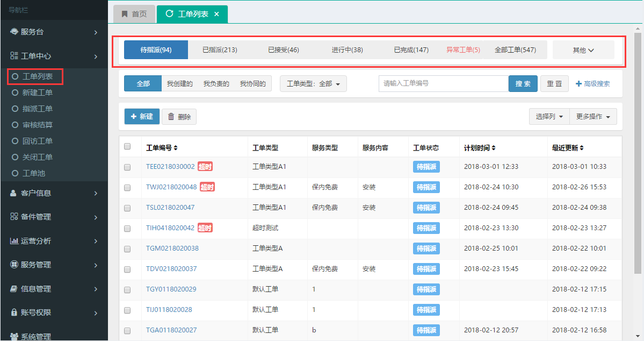Click the 服务台 headset icon
Screen dimensions: 644x341
pos(14,32)
